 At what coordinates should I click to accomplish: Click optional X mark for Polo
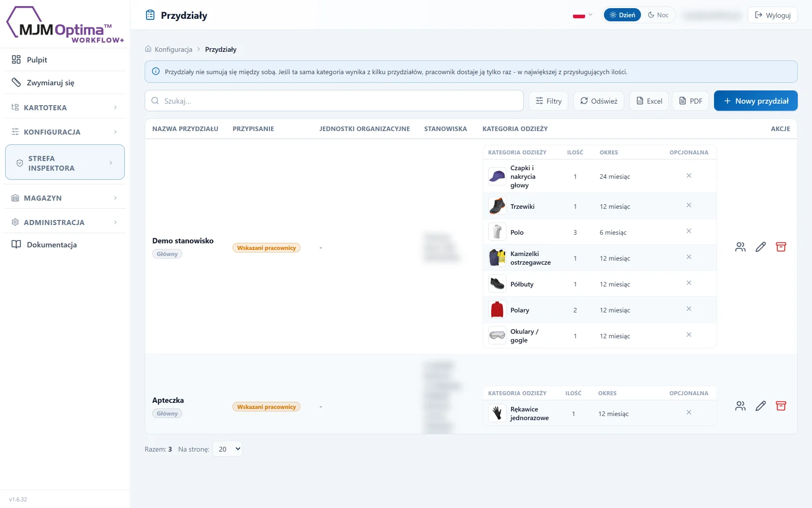pyautogui.click(x=689, y=231)
